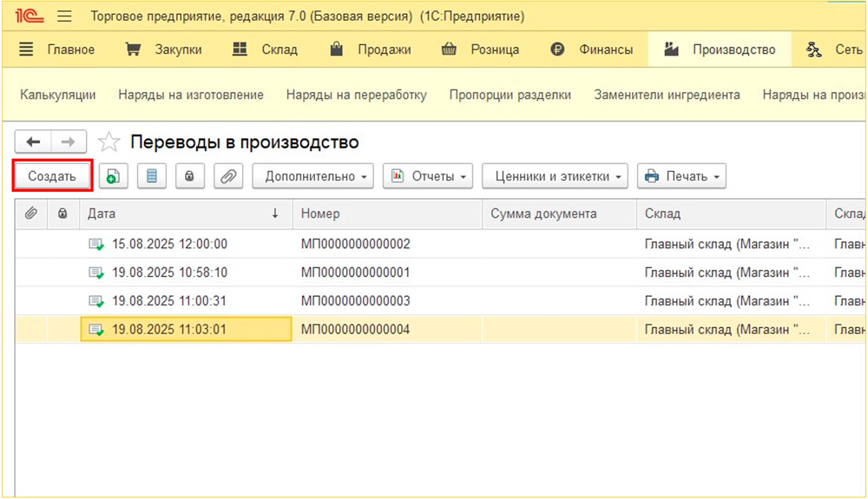868x499 pixels.
Task: Select the row with number МП0000000000002
Action: [x=355, y=244]
